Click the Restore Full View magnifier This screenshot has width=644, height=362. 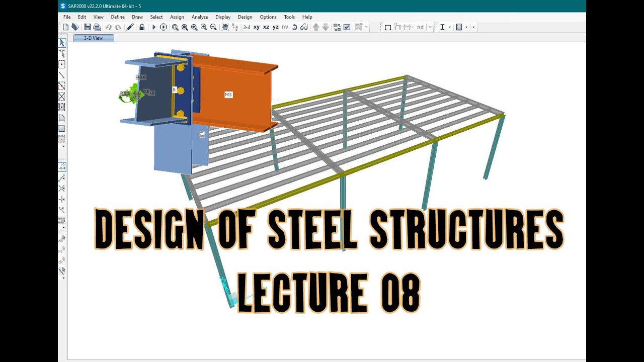(185, 27)
